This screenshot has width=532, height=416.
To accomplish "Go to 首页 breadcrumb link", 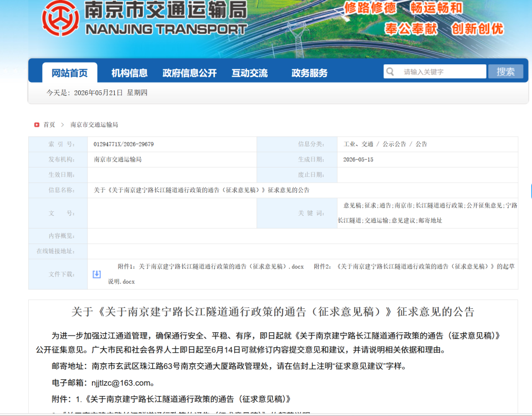I will (x=49, y=125).
